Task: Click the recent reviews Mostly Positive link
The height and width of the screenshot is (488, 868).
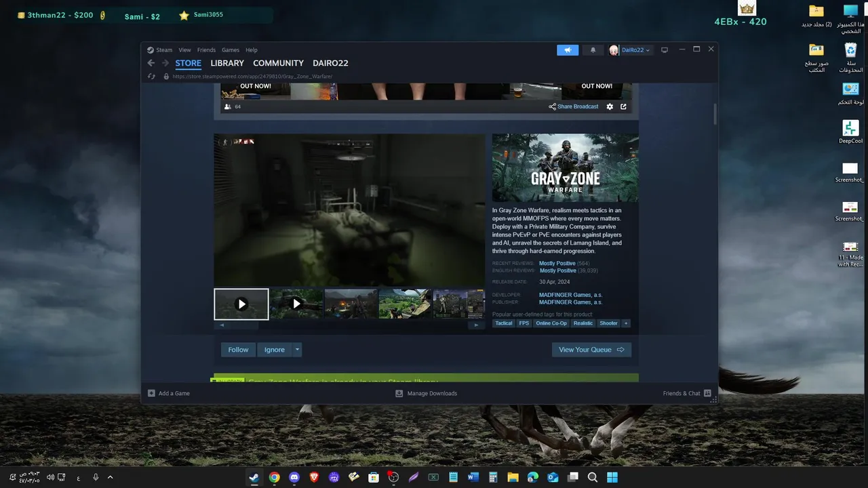Action: pyautogui.click(x=557, y=263)
